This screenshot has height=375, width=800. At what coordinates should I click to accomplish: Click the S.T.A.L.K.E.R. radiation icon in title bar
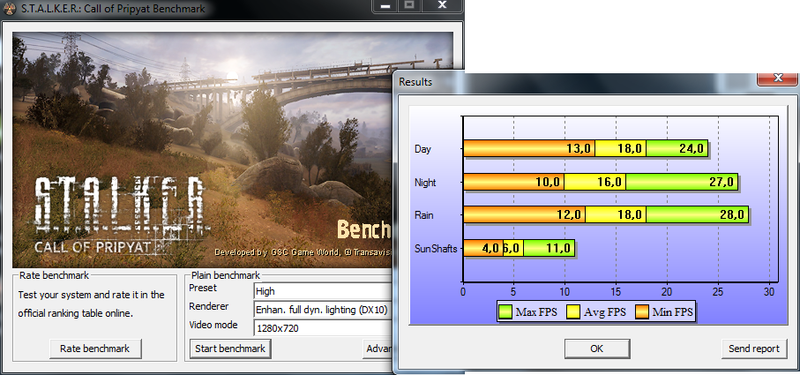click(x=10, y=8)
